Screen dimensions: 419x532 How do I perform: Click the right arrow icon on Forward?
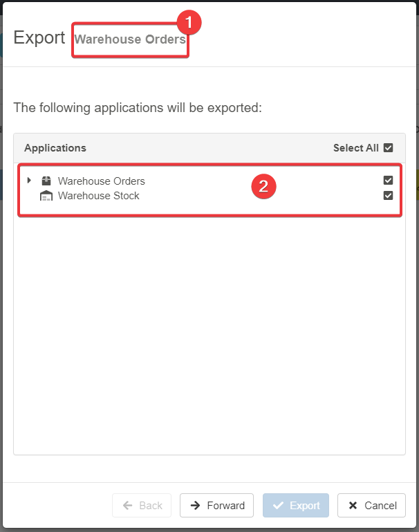pyautogui.click(x=196, y=506)
